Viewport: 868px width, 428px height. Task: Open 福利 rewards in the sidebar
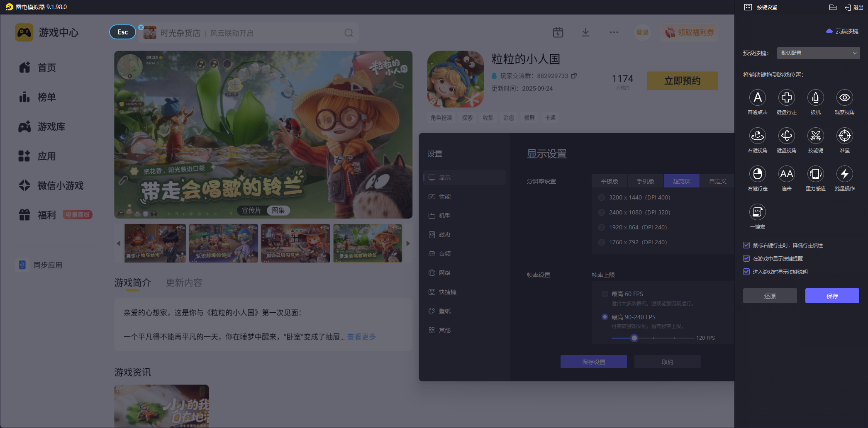(x=37, y=215)
